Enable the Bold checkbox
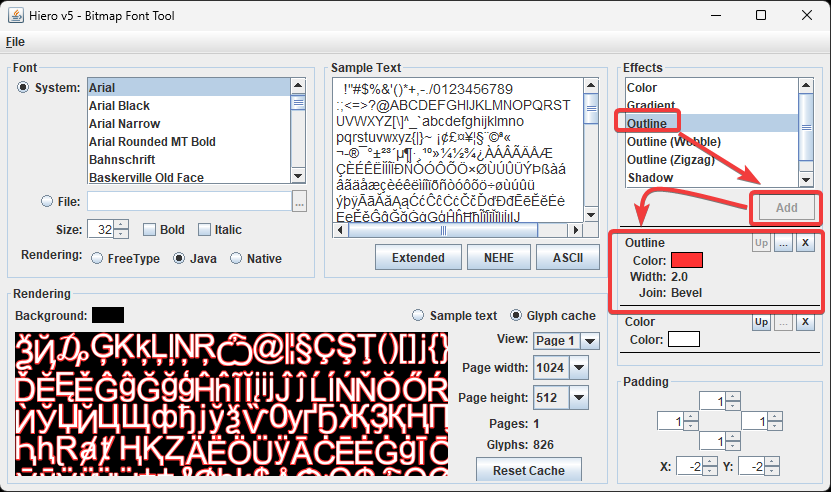This screenshot has height=492, width=831. click(149, 230)
